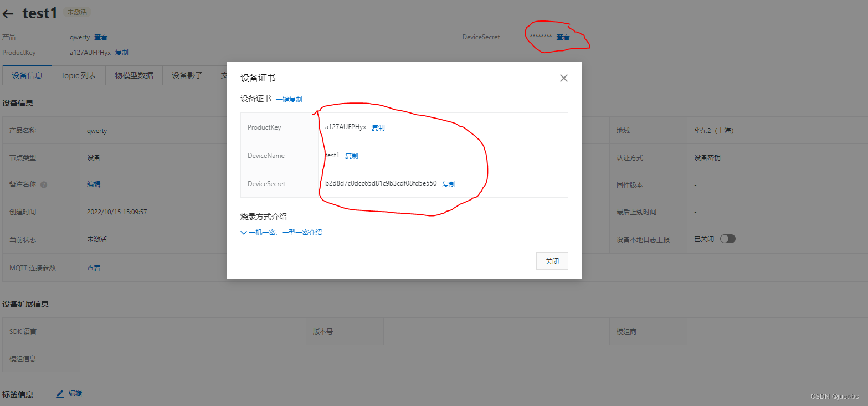Disable the 已关闭 log upload switch

point(727,238)
